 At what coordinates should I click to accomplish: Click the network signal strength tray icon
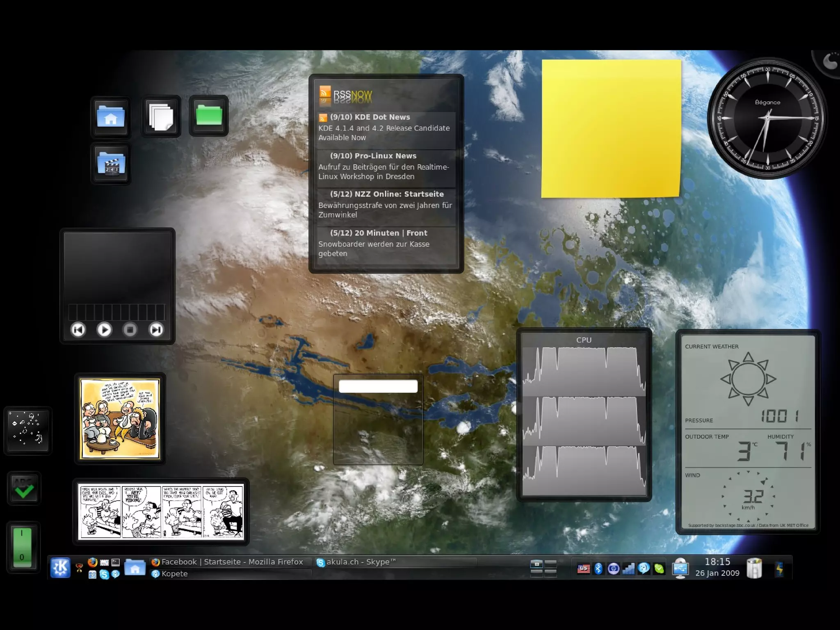pos(628,568)
